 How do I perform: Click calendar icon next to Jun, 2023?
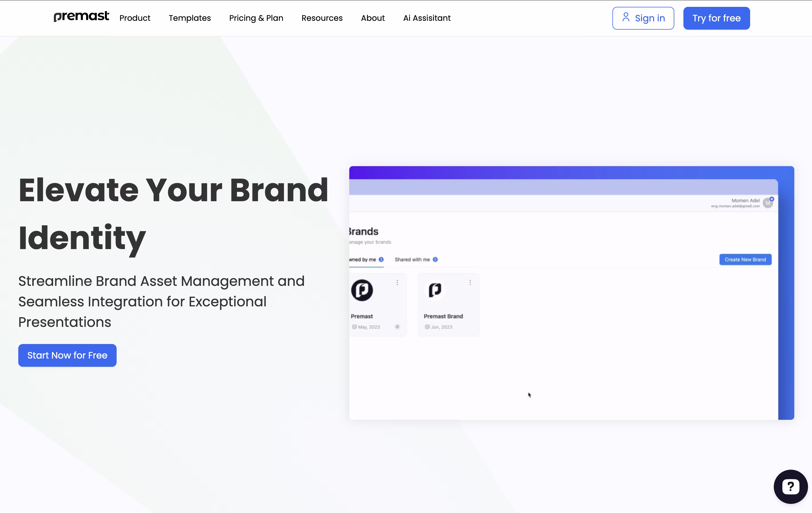[427, 327]
